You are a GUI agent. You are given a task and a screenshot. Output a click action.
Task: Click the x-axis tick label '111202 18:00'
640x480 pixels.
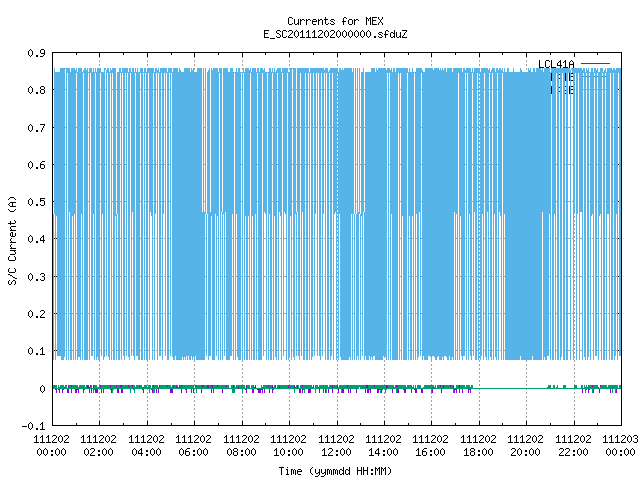[x=478, y=446]
